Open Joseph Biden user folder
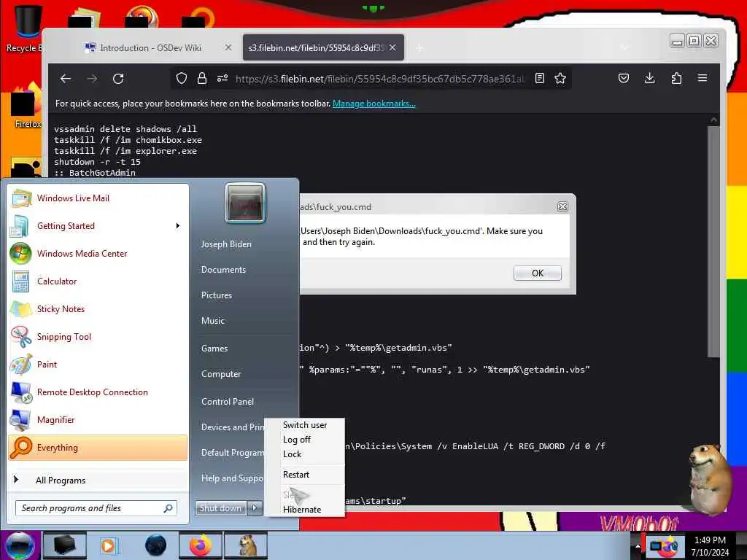Image resolution: width=747 pixels, height=560 pixels. coord(226,244)
